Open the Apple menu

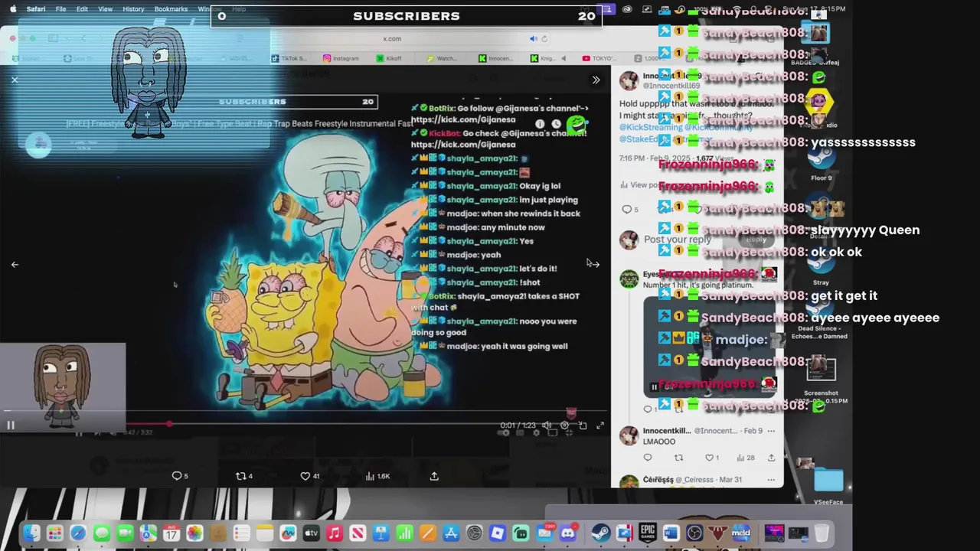[11, 9]
